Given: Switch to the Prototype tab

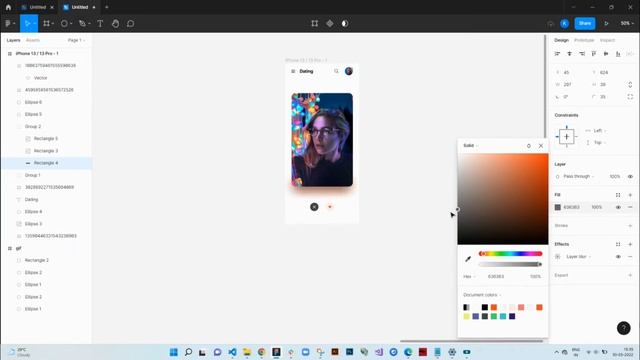Looking at the screenshot, I should pos(584,40).
